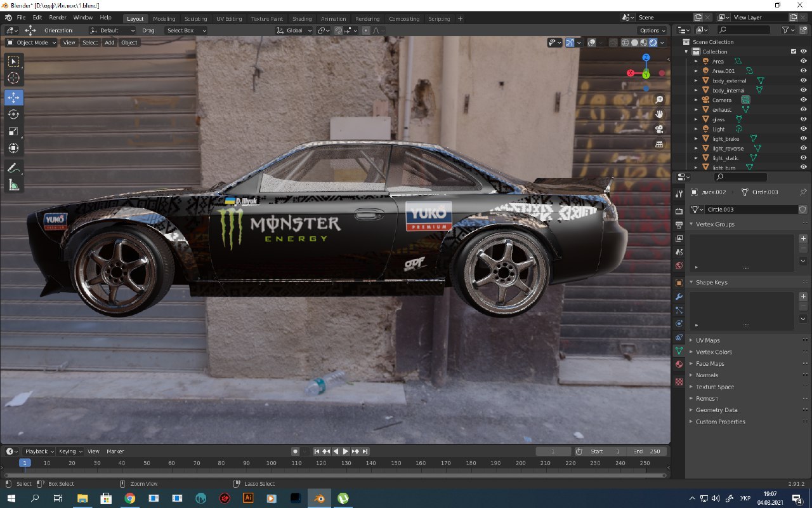The width and height of the screenshot is (812, 508).
Task: Open the Texture properties checker tab
Action: click(679, 382)
